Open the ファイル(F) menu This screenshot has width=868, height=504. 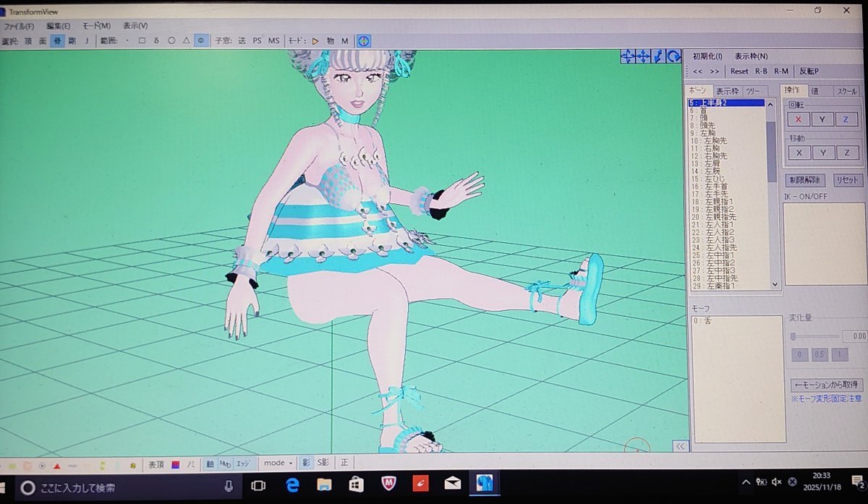click(19, 25)
